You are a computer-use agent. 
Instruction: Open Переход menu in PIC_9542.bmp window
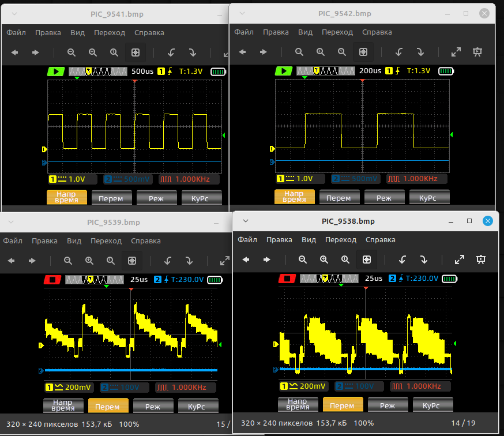point(337,32)
